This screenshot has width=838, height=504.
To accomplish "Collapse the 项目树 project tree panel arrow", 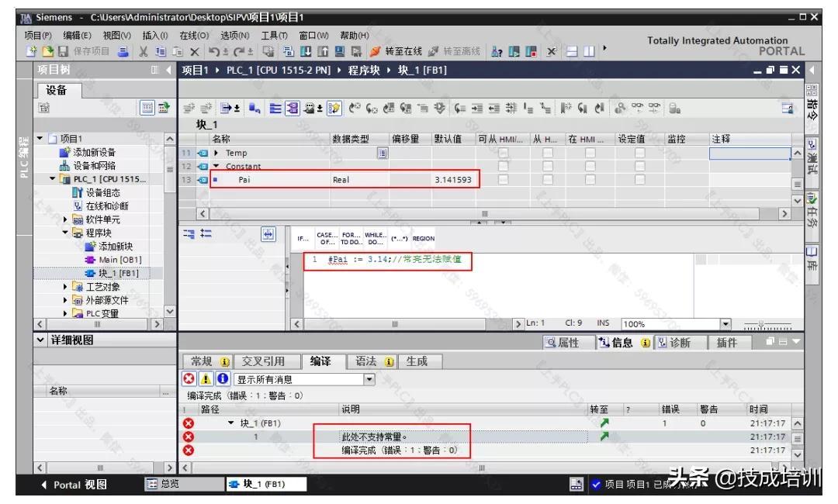I will [x=169, y=70].
